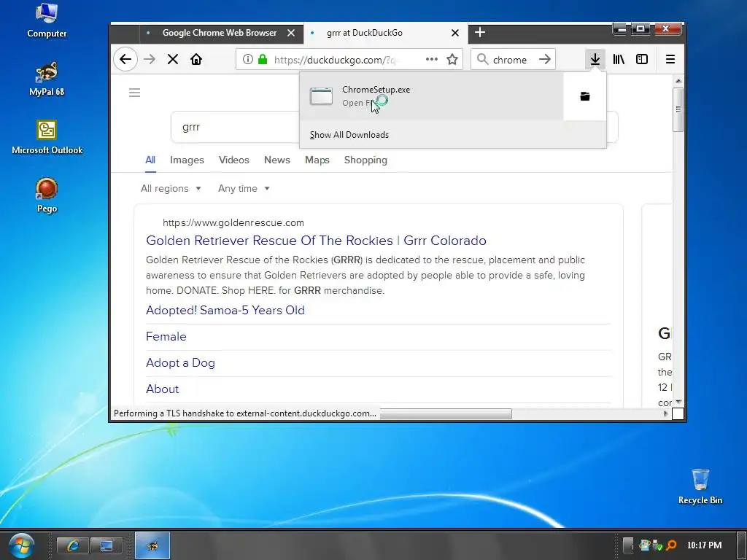Click the horizontal scrollbar thumb
Image resolution: width=747 pixels, height=560 pixels.
coord(445,413)
